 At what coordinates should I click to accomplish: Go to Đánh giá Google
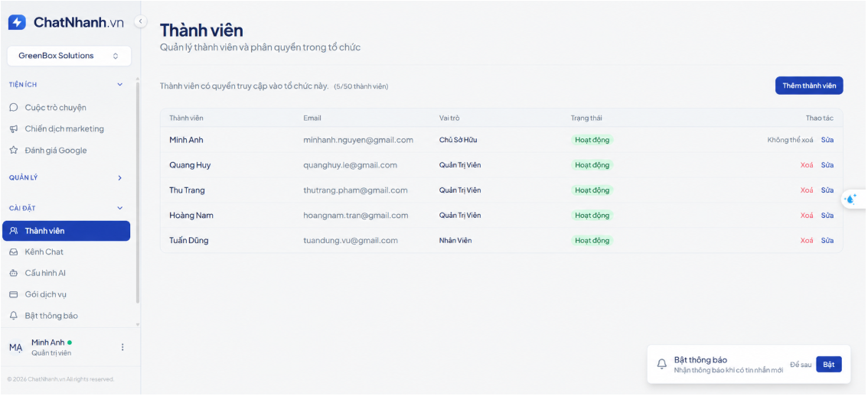(x=67, y=151)
